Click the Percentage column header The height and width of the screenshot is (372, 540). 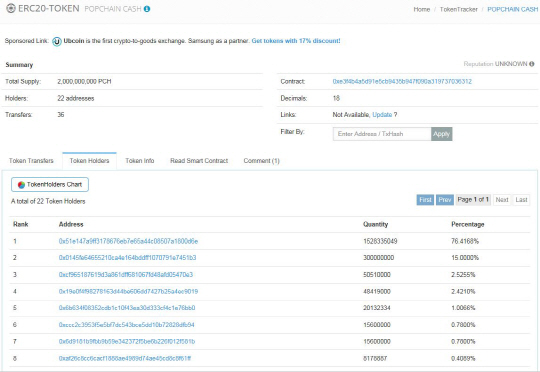(x=468, y=224)
